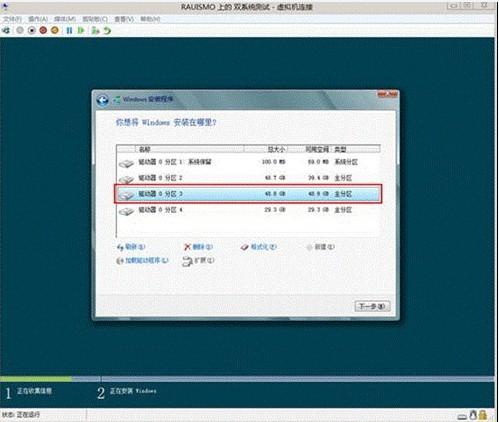
Task: Click the green Reset play icon
Action: [81, 31]
